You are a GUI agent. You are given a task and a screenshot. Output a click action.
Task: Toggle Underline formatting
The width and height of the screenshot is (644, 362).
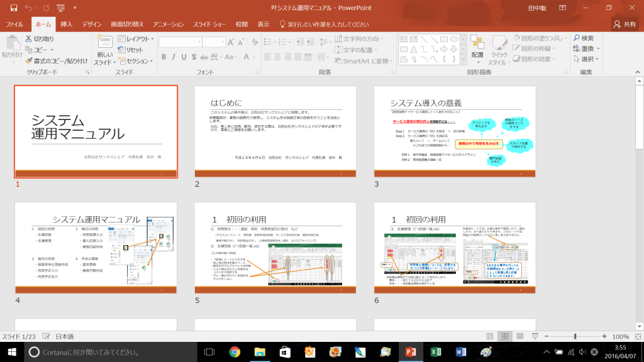pyautogui.click(x=184, y=57)
